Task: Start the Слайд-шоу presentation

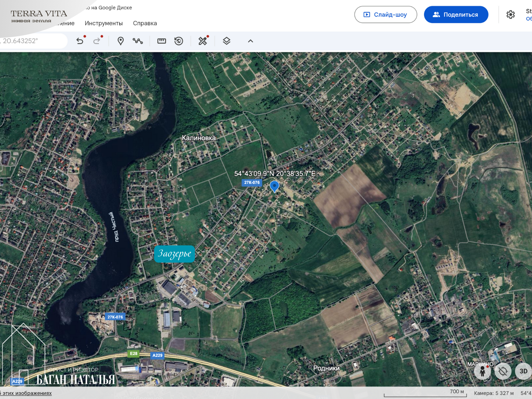Action: (386, 15)
